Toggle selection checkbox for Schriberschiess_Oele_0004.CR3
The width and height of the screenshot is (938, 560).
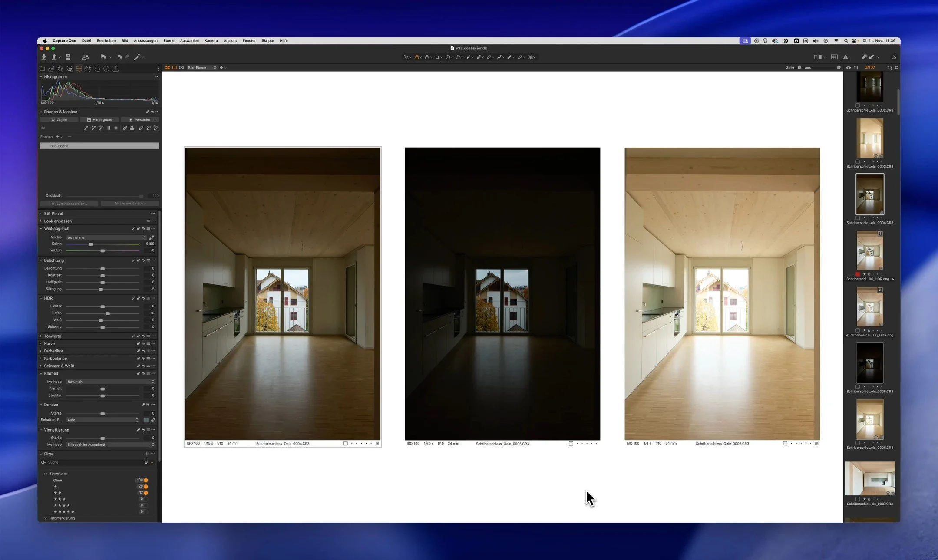tap(346, 444)
